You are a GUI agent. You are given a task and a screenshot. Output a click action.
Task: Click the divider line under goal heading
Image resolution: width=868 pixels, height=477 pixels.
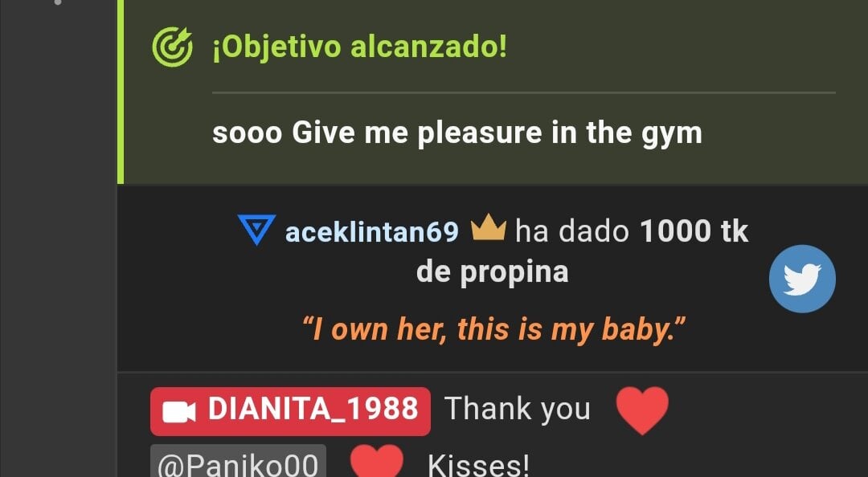coord(524,92)
